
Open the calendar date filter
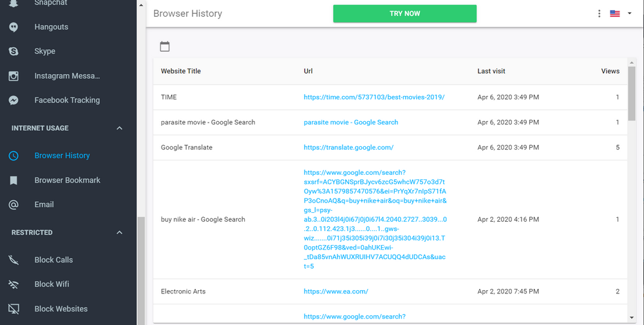click(x=165, y=46)
